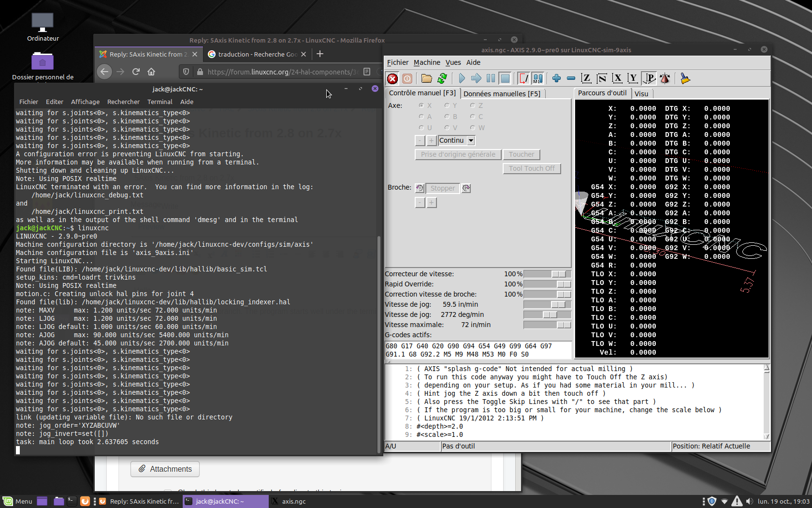Select C axis radio button
The height and width of the screenshot is (508, 812).
[x=473, y=117]
